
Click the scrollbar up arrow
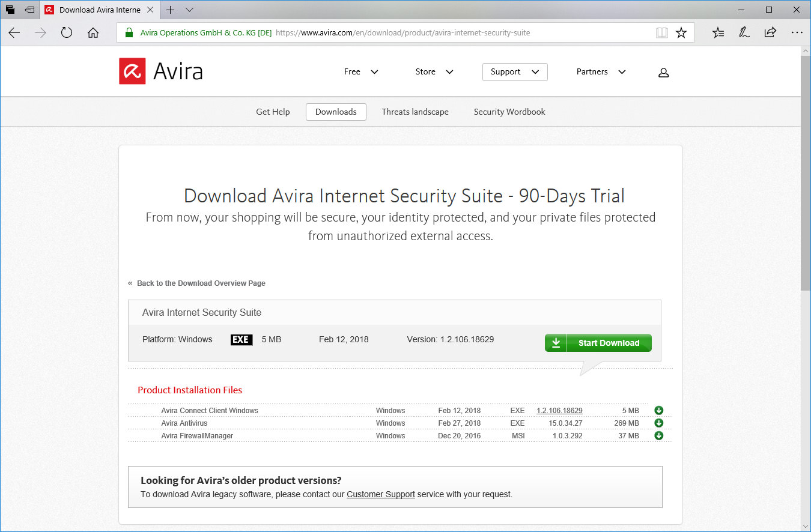[x=806, y=51]
